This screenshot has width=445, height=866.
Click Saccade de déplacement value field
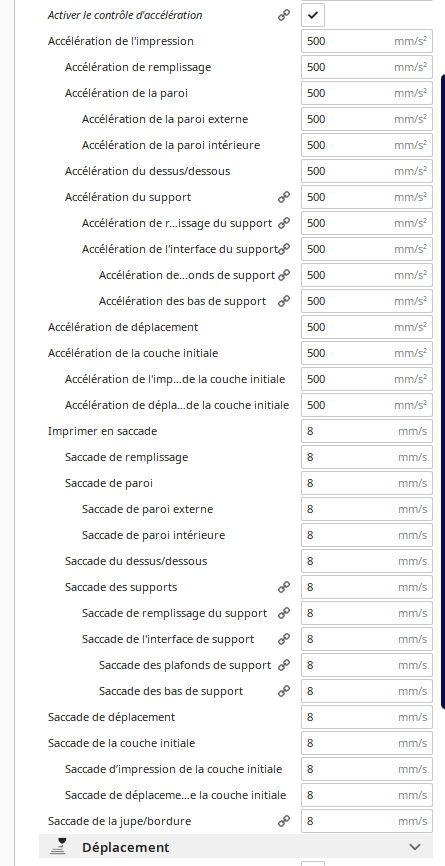point(367,717)
